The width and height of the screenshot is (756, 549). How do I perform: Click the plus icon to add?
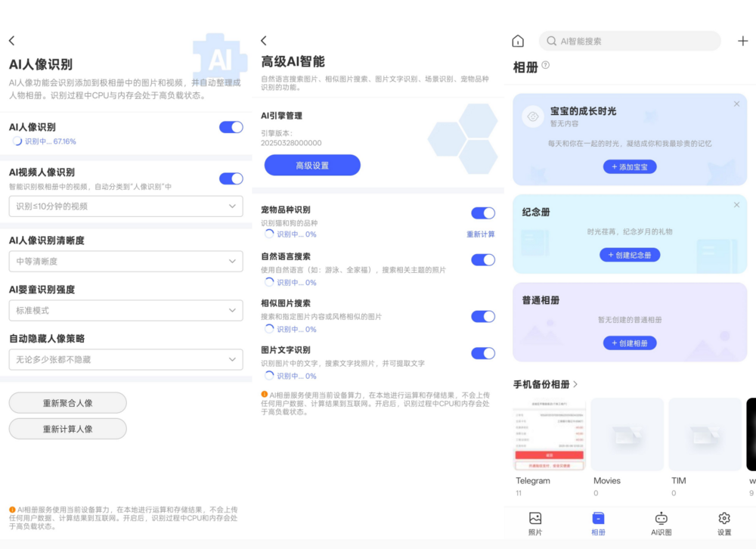click(742, 41)
